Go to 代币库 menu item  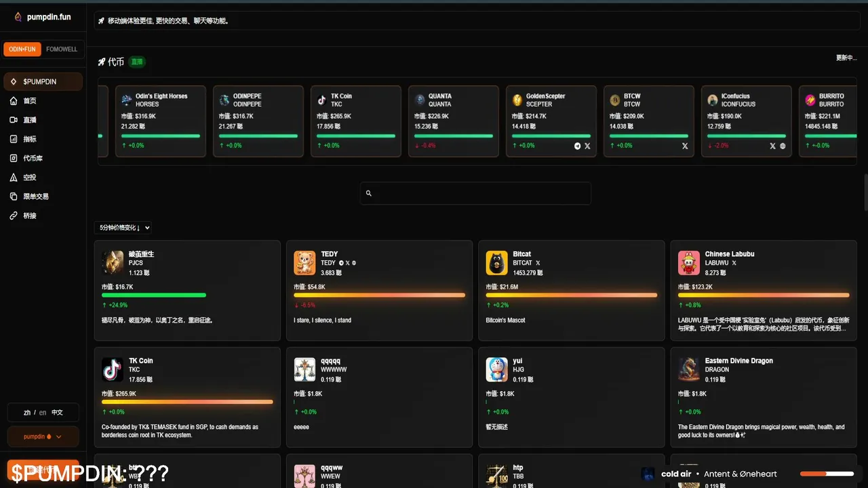tap(43, 158)
